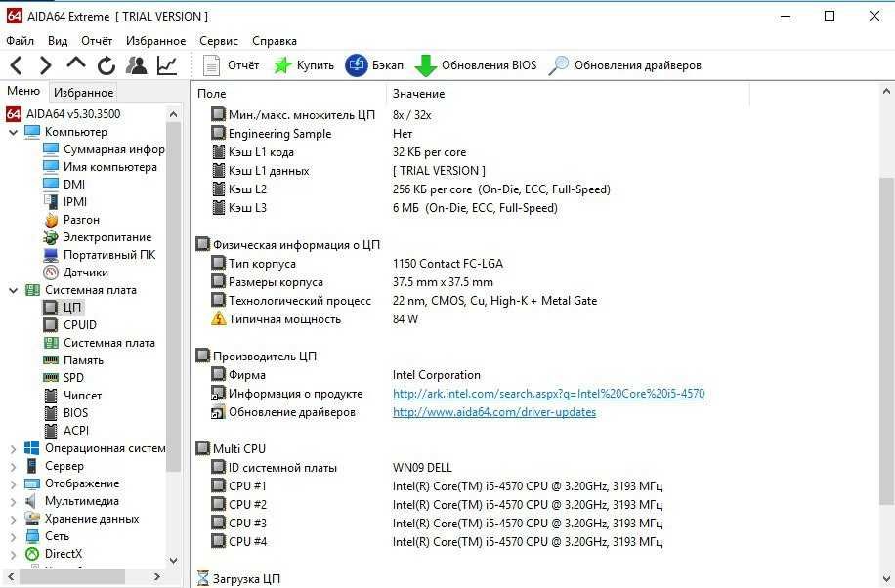Open the Бэкап toolbar button

[x=374, y=65]
